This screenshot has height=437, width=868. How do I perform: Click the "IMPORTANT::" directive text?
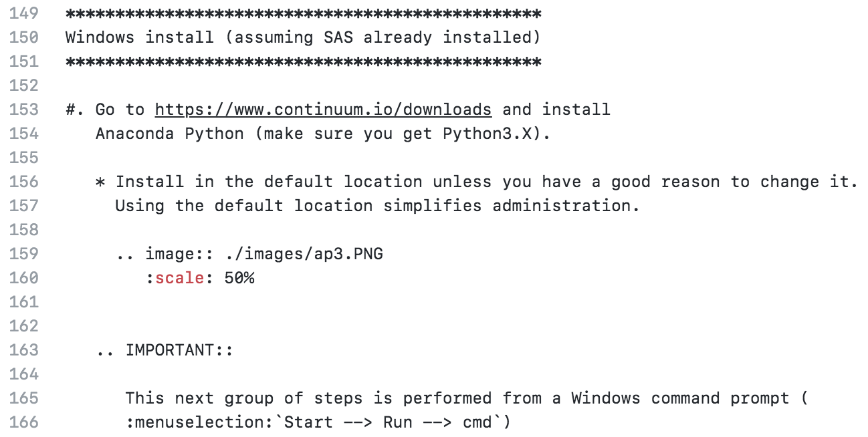179,350
